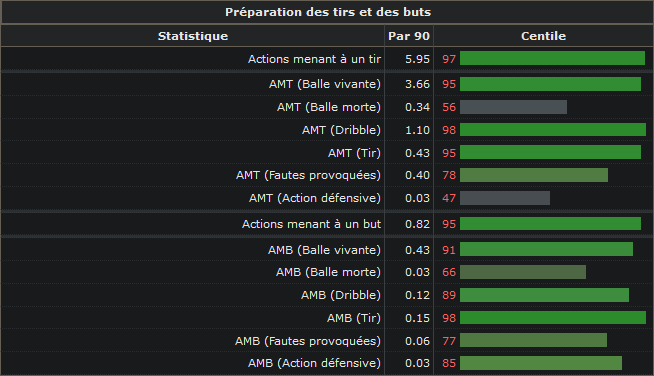Select the AMT (Balle vivante) row label
This screenshot has width=654, height=376.
325,84
